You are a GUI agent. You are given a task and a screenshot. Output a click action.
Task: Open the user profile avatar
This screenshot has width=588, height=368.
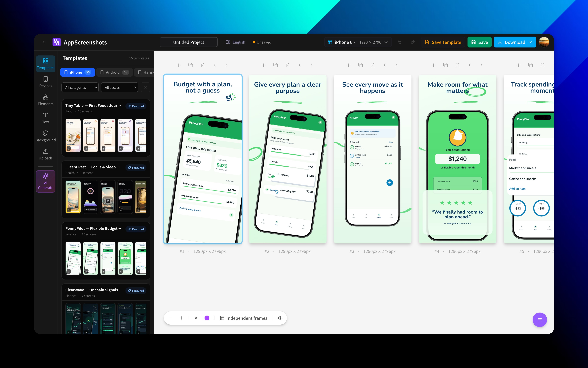(x=544, y=42)
